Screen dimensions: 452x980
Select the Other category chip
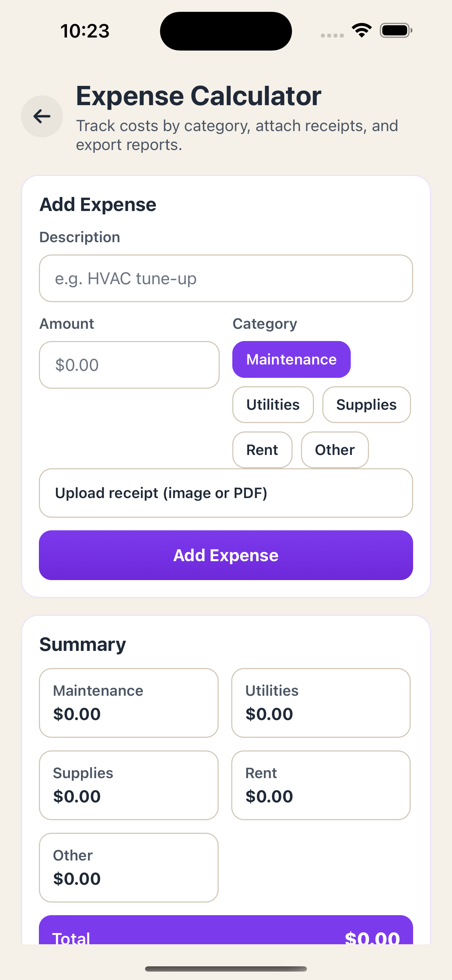pyautogui.click(x=334, y=449)
